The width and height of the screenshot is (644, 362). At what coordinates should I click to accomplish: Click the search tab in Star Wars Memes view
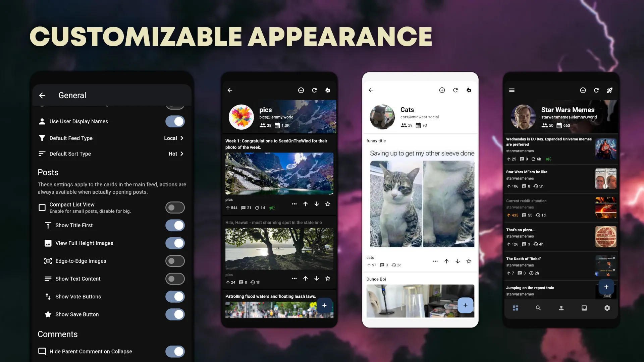(x=538, y=308)
